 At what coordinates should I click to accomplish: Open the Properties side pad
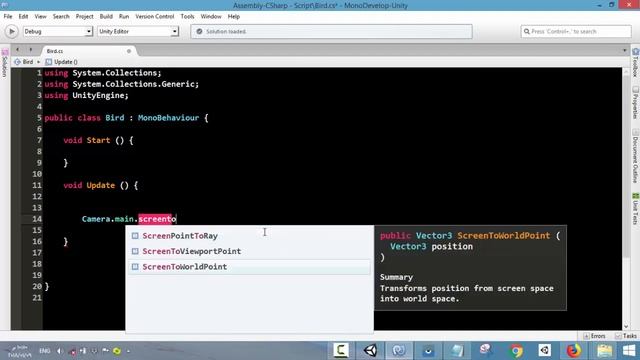pos(636,102)
